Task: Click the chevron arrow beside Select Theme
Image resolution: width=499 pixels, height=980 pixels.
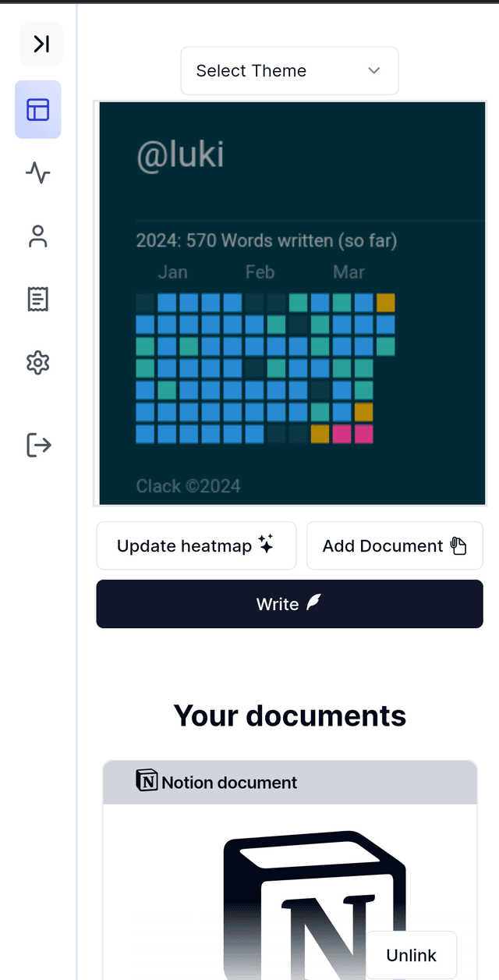Action: tap(374, 71)
